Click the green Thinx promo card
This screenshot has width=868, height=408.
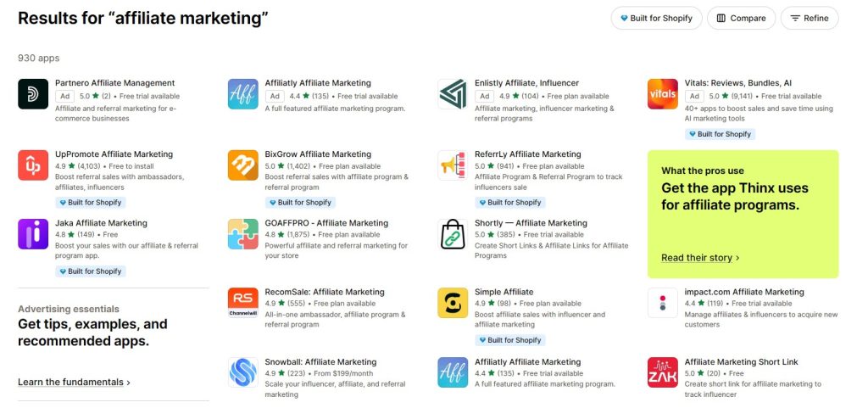click(743, 214)
